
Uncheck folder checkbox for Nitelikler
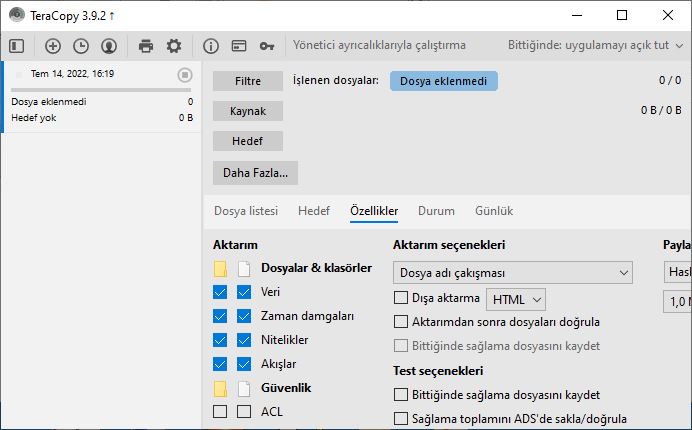point(220,340)
